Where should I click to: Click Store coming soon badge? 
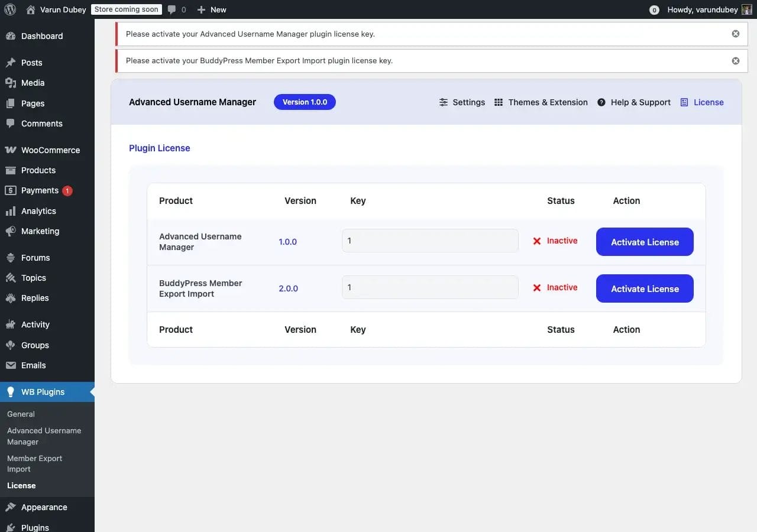(x=127, y=9)
